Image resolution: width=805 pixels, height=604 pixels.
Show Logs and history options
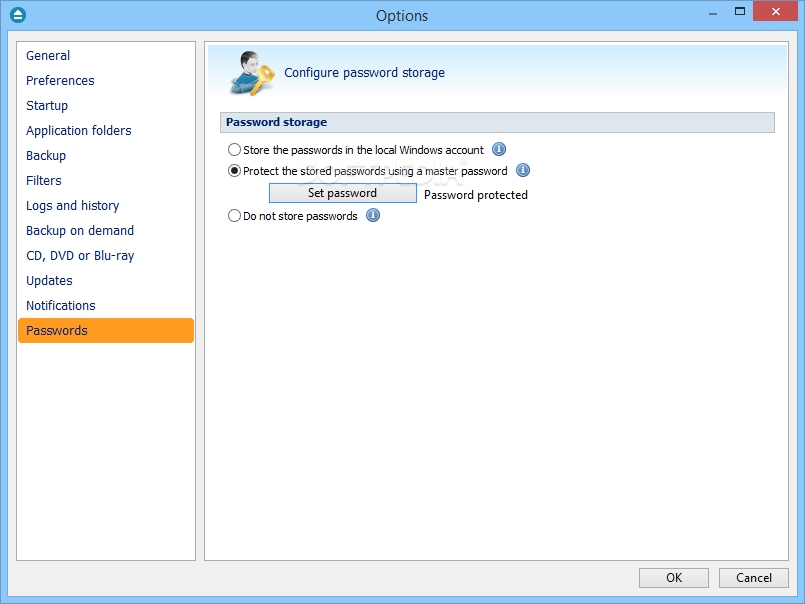106,205
